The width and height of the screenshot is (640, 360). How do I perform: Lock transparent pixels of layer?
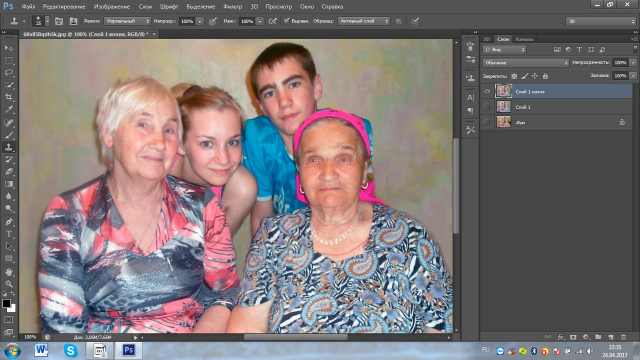point(514,76)
